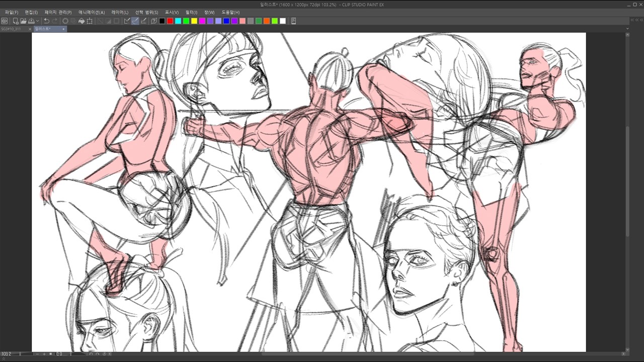
Task: Open the 창(W) menu
Action: [x=209, y=12]
